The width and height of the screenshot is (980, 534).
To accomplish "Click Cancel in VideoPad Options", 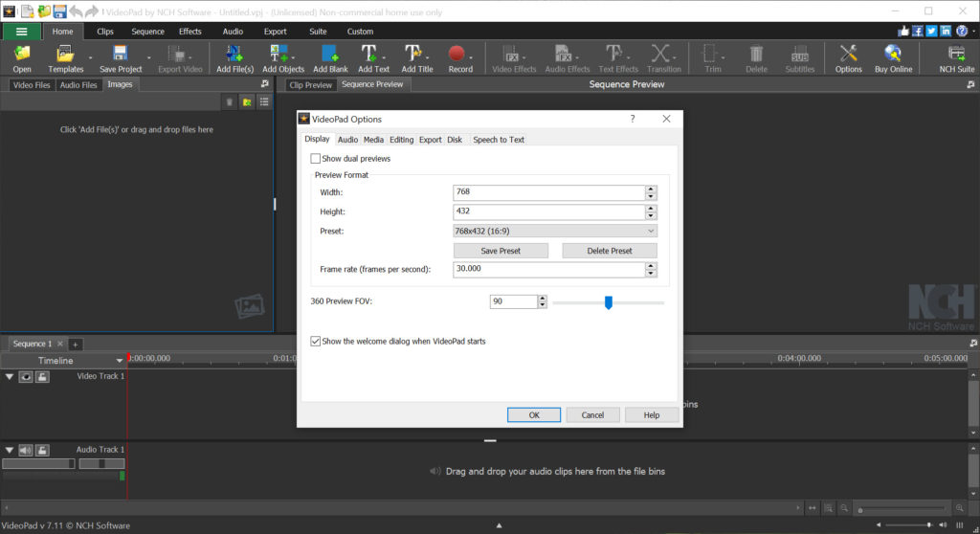I will 592,415.
